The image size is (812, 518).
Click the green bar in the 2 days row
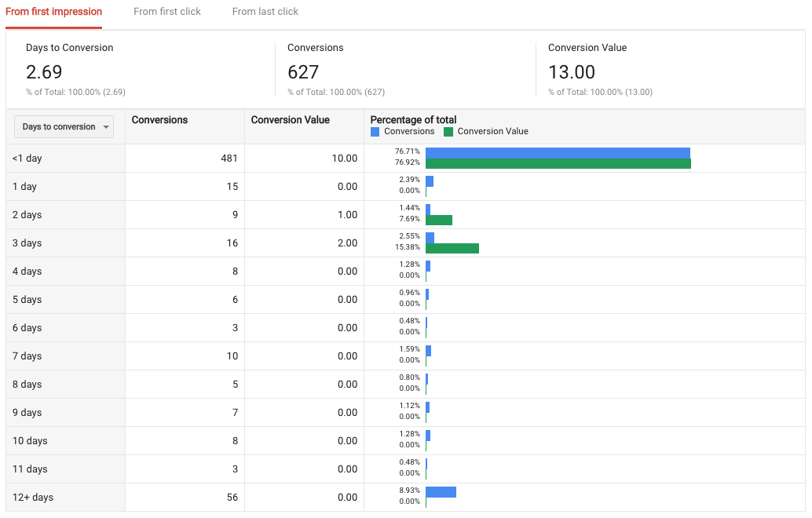(439, 220)
